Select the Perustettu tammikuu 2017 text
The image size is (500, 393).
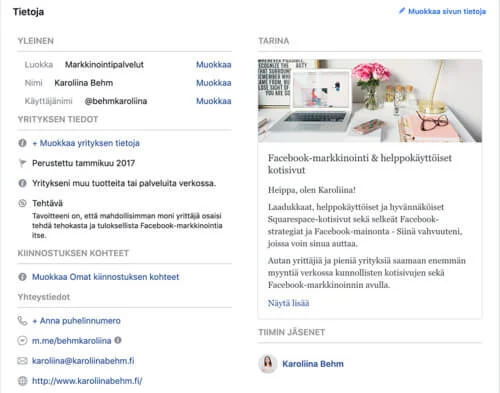coord(83,163)
